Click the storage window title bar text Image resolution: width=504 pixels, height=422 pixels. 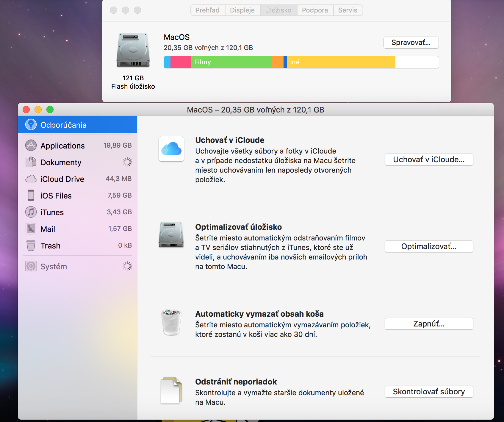256,110
